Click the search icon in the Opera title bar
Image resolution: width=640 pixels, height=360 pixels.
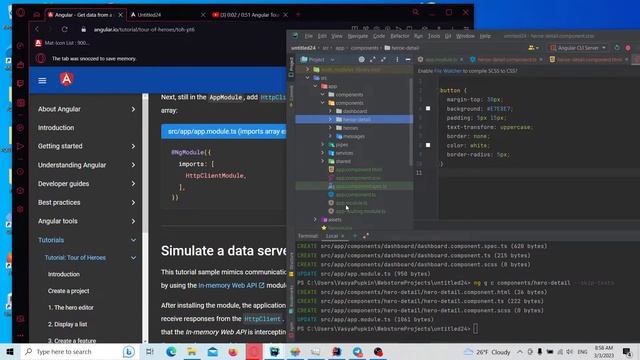pos(416,13)
